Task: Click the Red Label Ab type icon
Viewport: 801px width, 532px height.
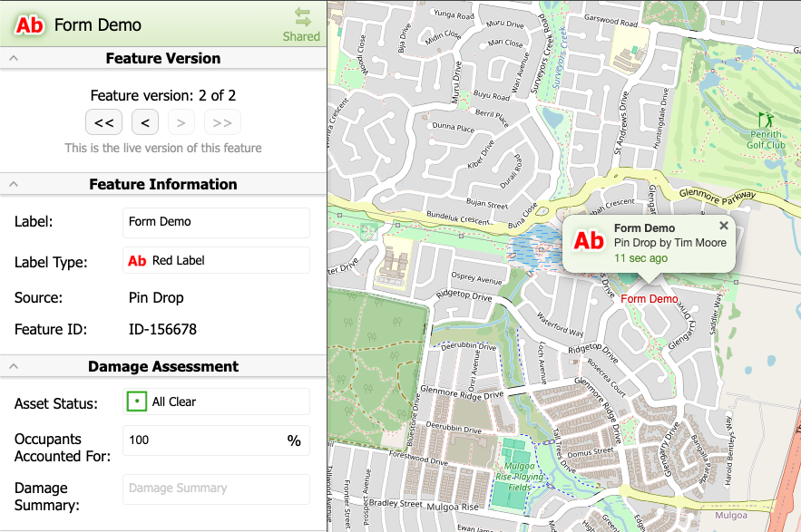Action: (x=137, y=261)
